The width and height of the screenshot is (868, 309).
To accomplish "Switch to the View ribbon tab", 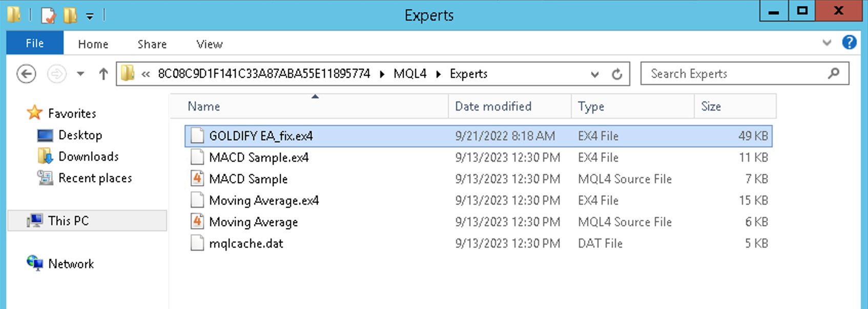I will click(210, 45).
